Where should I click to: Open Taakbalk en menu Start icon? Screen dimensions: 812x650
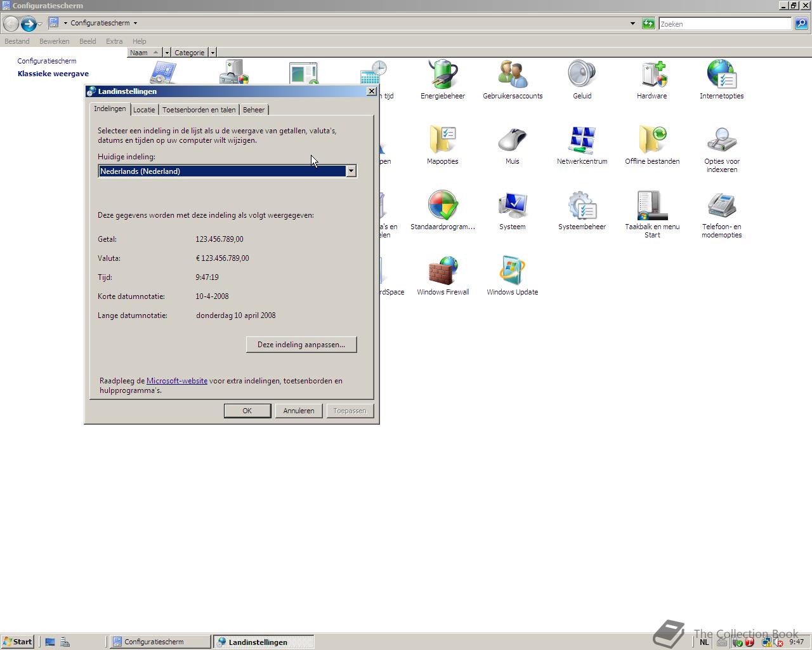pos(652,205)
